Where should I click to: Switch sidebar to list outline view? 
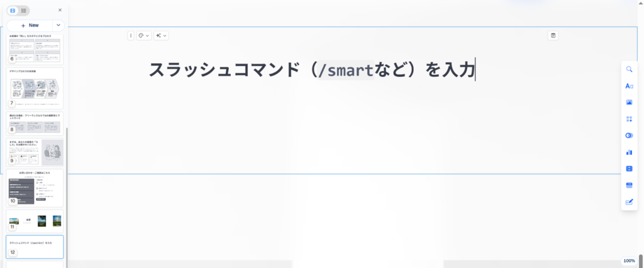24,11
